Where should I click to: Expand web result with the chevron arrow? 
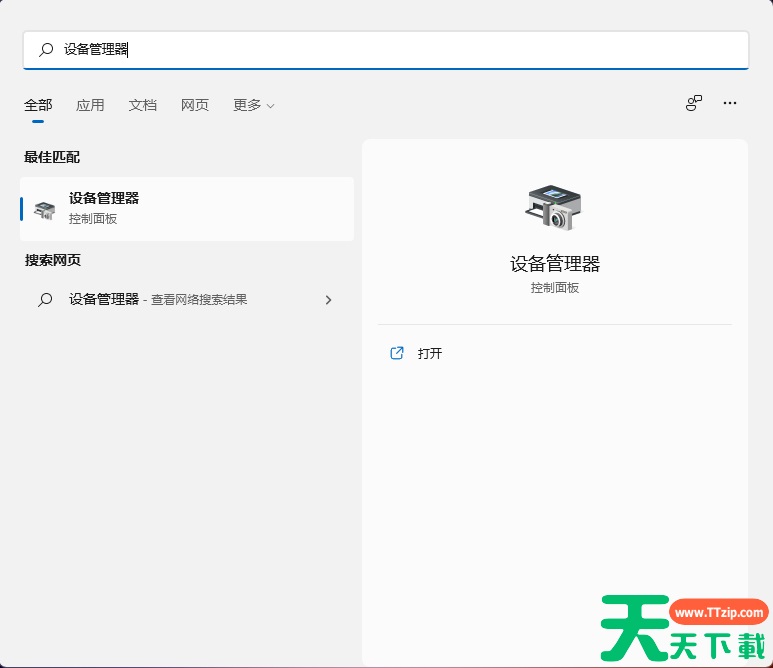328,300
